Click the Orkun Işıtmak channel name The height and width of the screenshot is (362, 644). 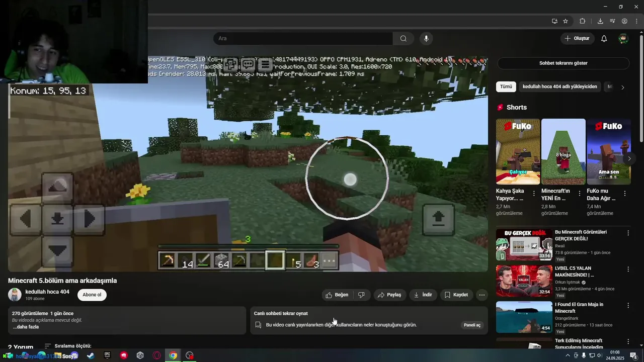(x=568, y=283)
